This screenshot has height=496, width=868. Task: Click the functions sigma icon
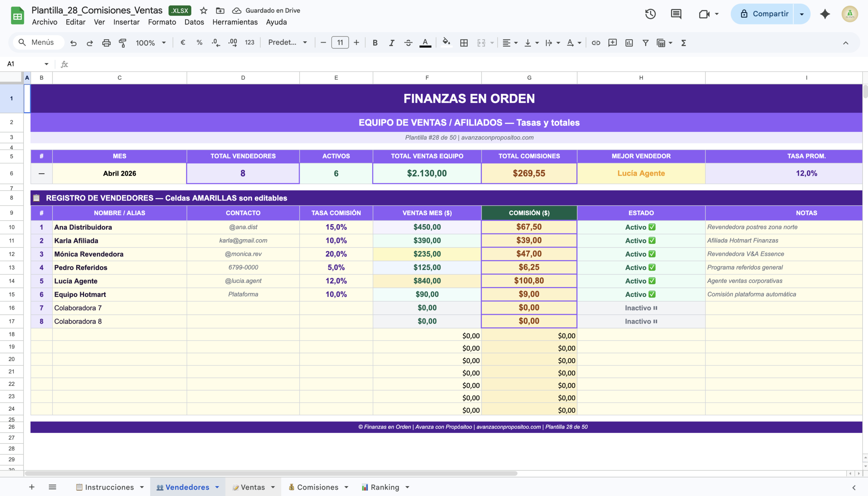(683, 43)
